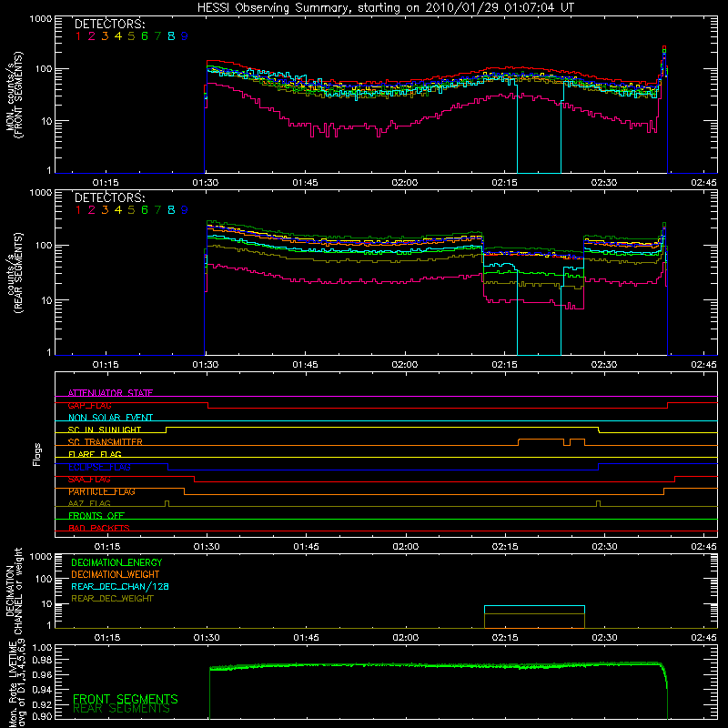Screen dimensions: 728x728
Task: Click the 'SC_TRANSMITTER' flag label
Action: click(105, 442)
